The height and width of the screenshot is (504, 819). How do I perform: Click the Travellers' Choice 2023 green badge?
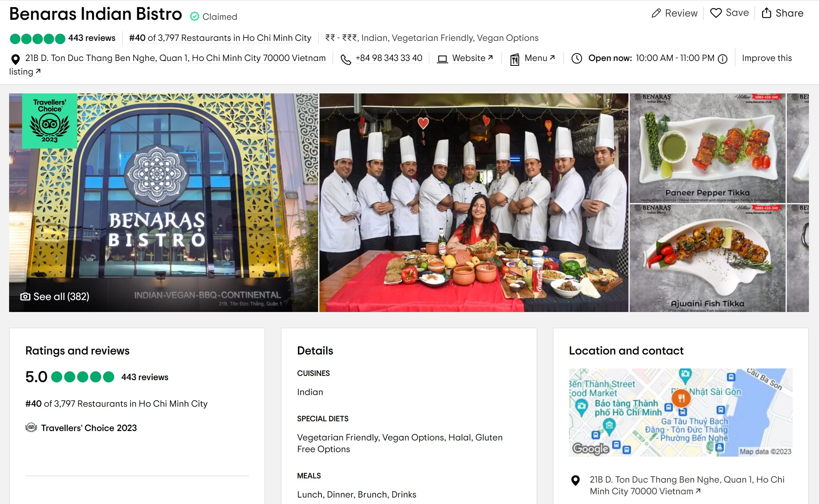coord(50,121)
